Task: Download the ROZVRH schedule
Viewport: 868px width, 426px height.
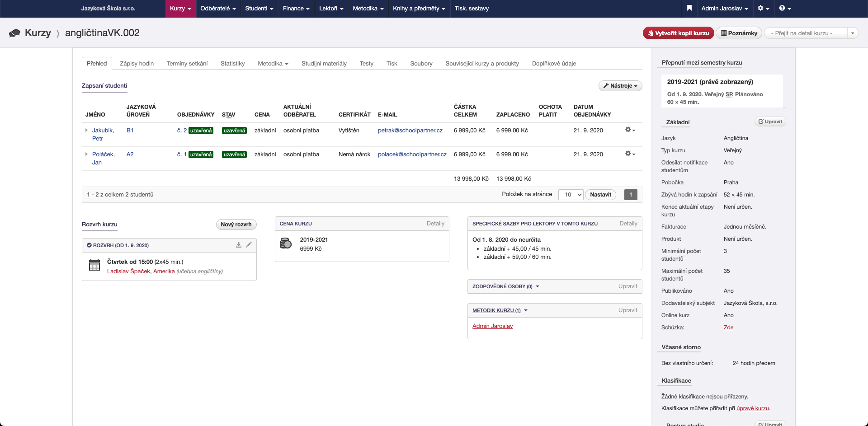Action: point(238,245)
